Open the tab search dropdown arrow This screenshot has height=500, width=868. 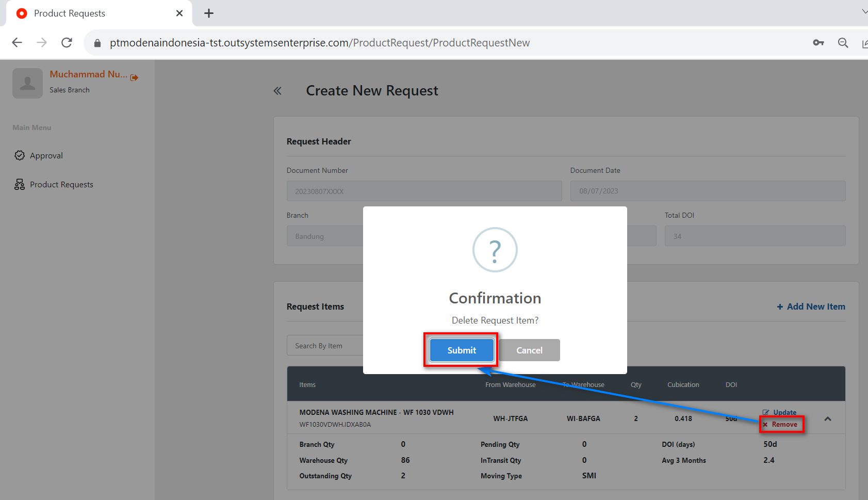click(x=864, y=11)
